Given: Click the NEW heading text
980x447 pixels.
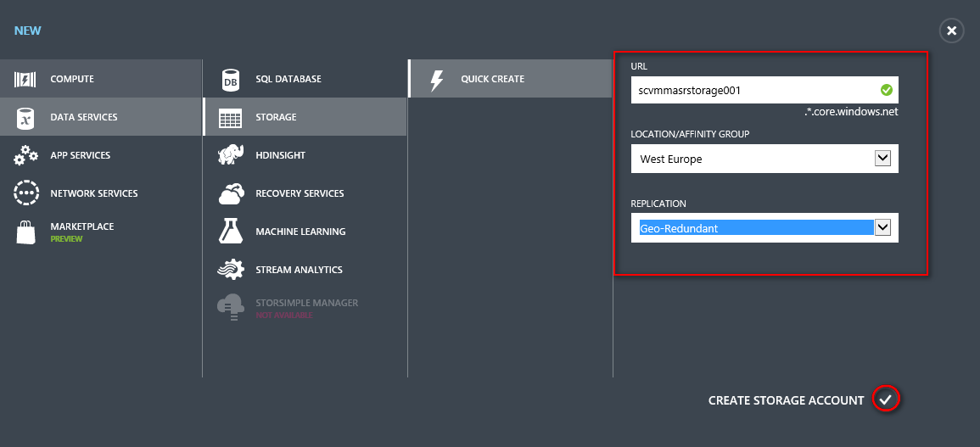Looking at the screenshot, I should pos(27,31).
